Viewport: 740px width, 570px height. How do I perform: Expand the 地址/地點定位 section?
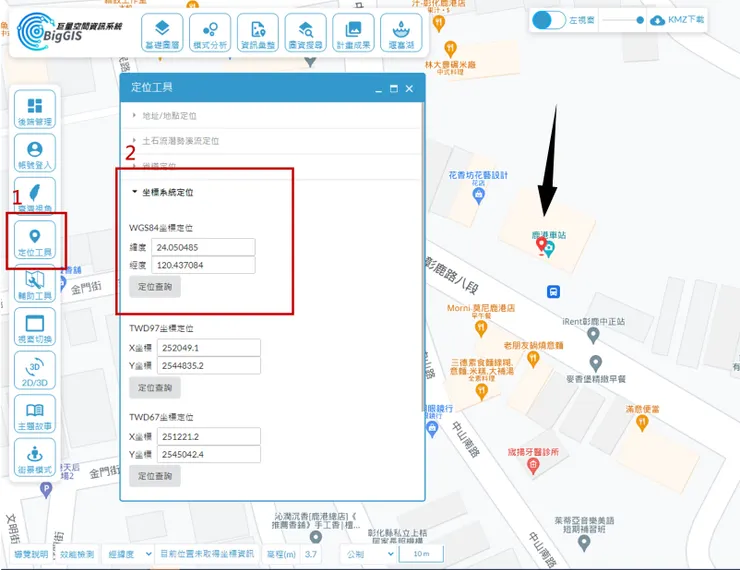pyautogui.click(x=270, y=116)
